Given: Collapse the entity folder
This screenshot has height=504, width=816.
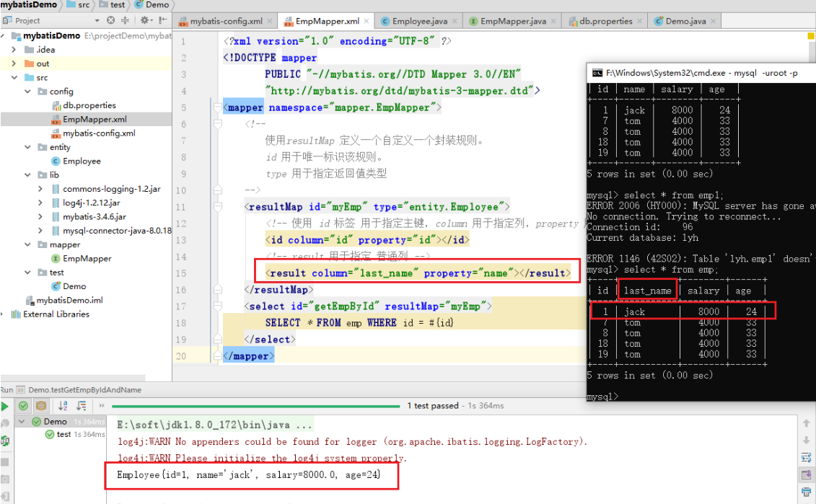Looking at the screenshot, I should (x=27, y=147).
